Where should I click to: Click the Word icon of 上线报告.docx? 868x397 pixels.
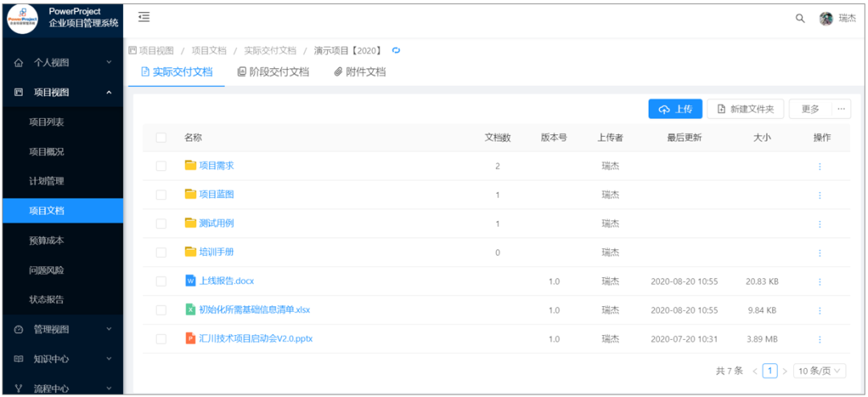190,280
